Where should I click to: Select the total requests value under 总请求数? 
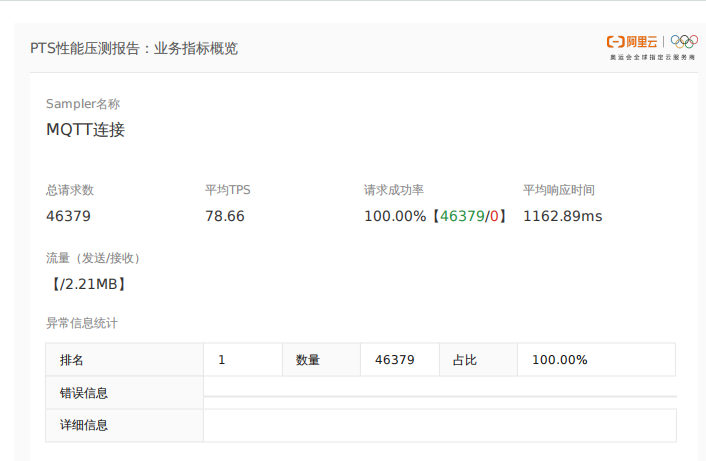(x=68, y=216)
